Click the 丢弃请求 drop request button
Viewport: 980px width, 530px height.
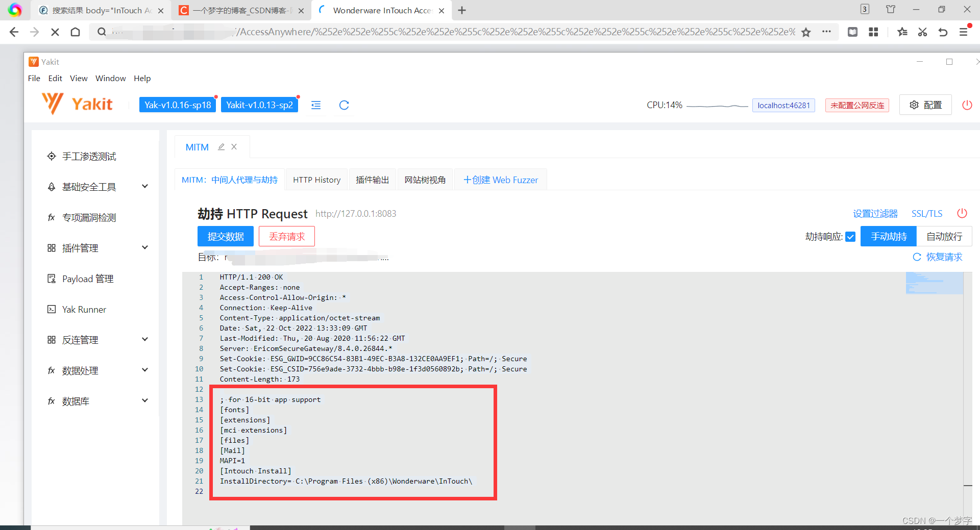click(x=287, y=237)
